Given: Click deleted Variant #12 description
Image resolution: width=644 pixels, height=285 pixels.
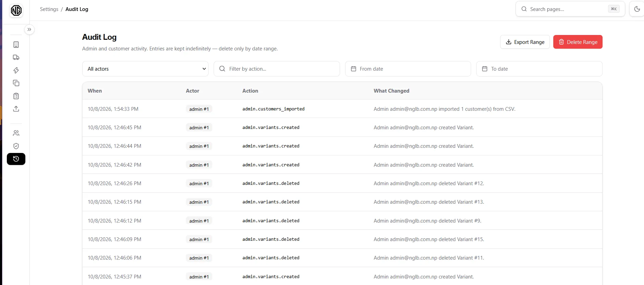Looking at the screenshot, I should pos(429,183).
